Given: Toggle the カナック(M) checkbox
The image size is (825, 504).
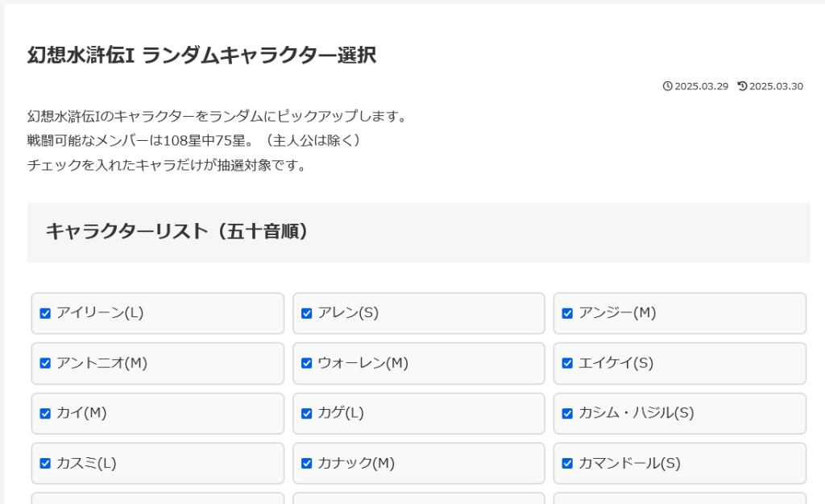Looking at the screenshot, I should tap(306, 463).
